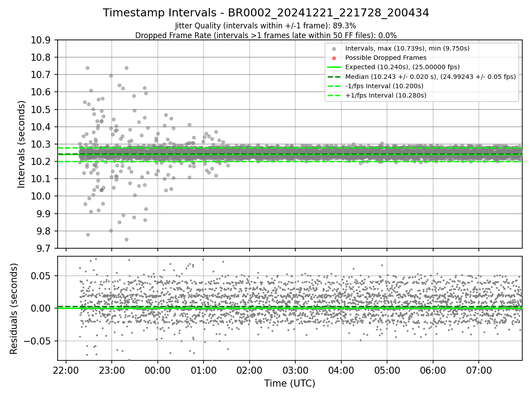
Task: Click the 23:00 time tick label
Action: coord(112,370)
